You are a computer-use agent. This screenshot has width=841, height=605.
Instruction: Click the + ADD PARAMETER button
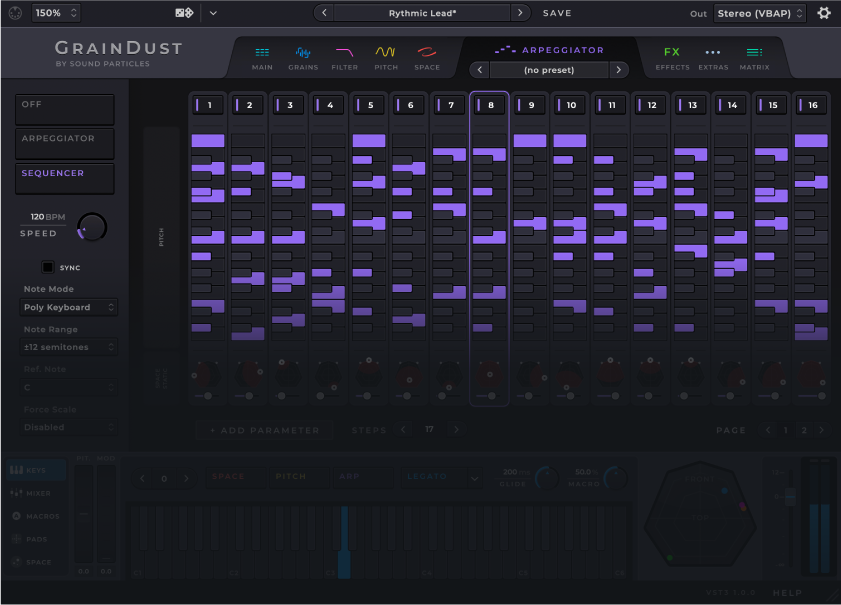pyautogui.click(x=264, y=429)
